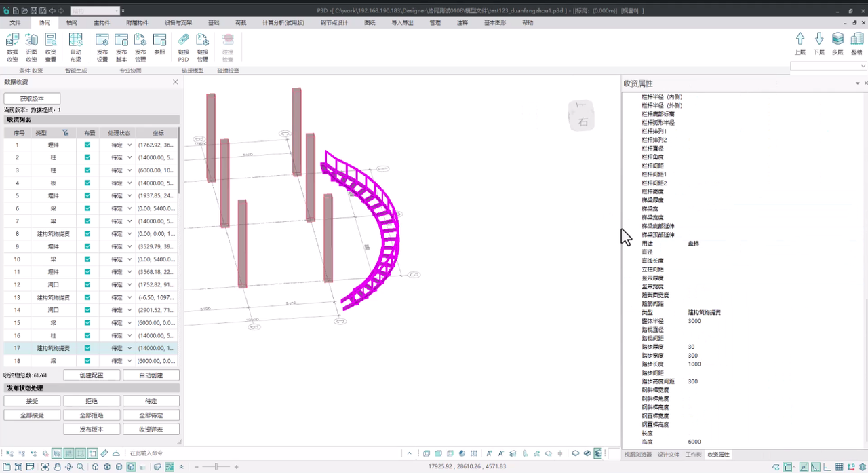Screen dimensions: 868x473
Task: Open the 自动布梁 tool
Action: point(75,46)
